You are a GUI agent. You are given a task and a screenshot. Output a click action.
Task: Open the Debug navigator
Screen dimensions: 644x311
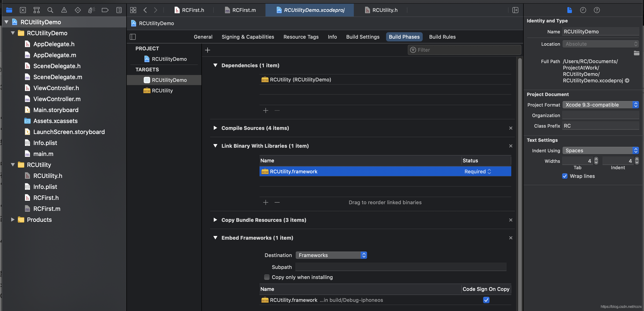[x=92, y=10]
